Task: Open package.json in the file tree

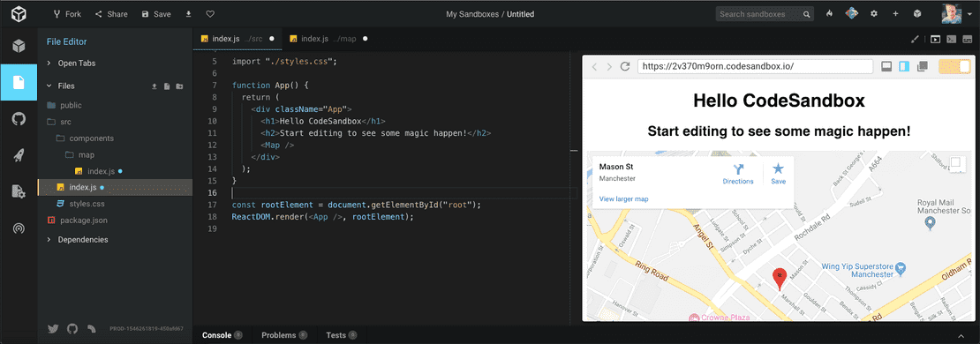Action: click(115, 221)
